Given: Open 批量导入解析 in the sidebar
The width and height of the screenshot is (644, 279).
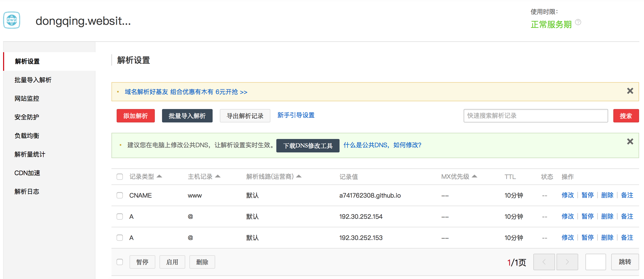Looking at the screenshot, I should pyautogui.click(x=33, y=80).
